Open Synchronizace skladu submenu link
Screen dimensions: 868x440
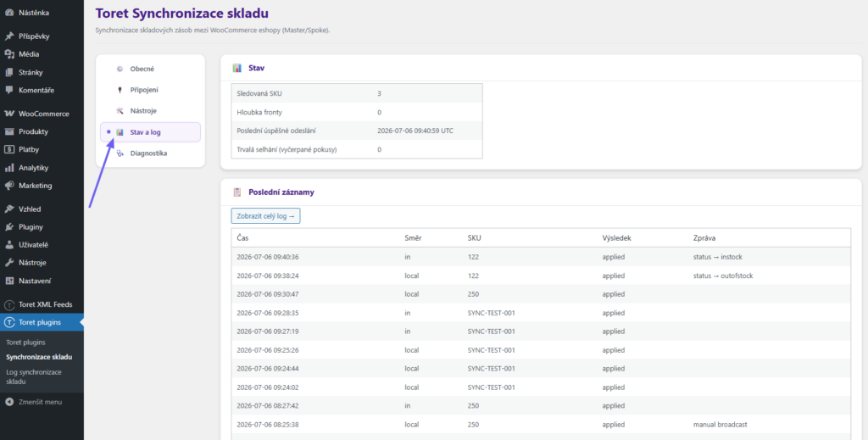[x=39, y=357]
